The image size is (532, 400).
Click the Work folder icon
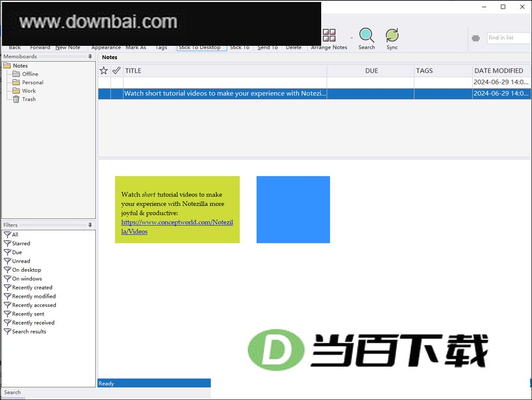tap(16, 90)
